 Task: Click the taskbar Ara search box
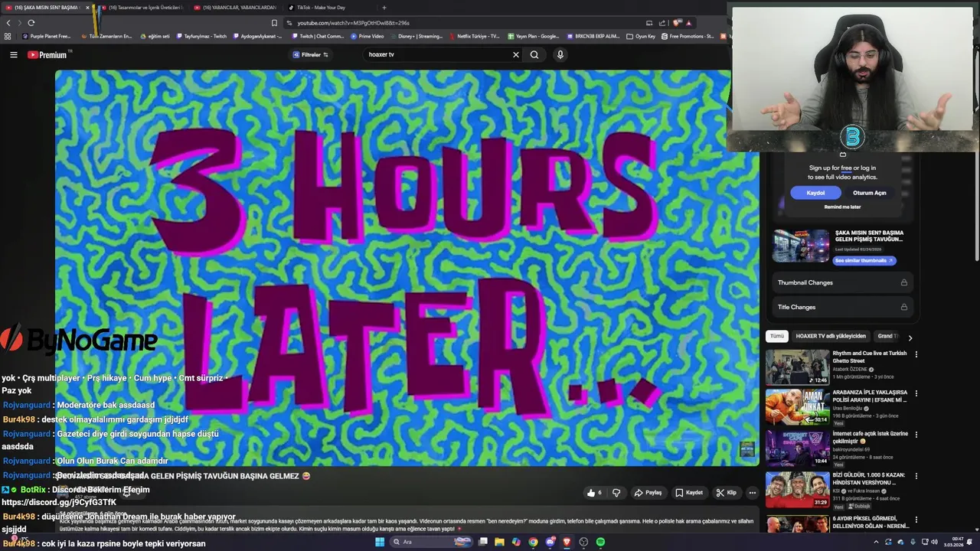pyautogui.click(x=432, y=542)
